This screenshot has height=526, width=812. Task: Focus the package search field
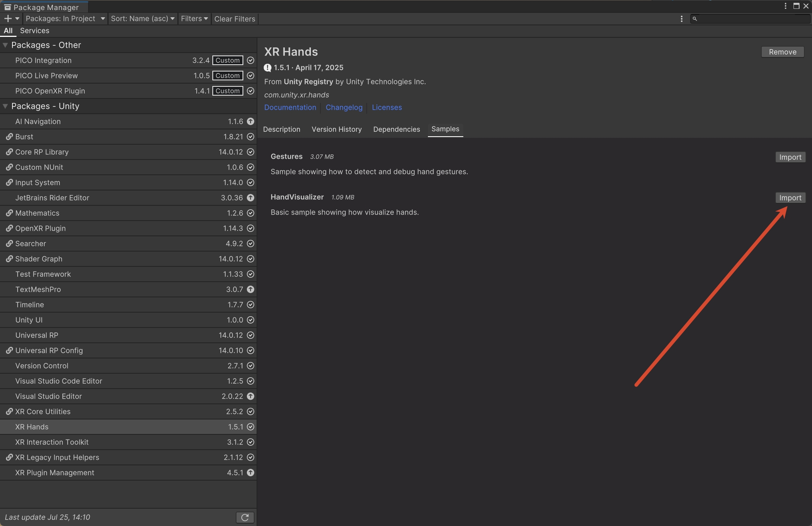pyautogui.click(x=750, y=19)
